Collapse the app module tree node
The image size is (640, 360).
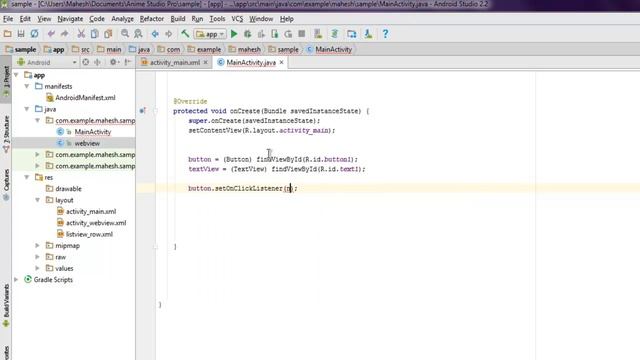click(16, 75)
